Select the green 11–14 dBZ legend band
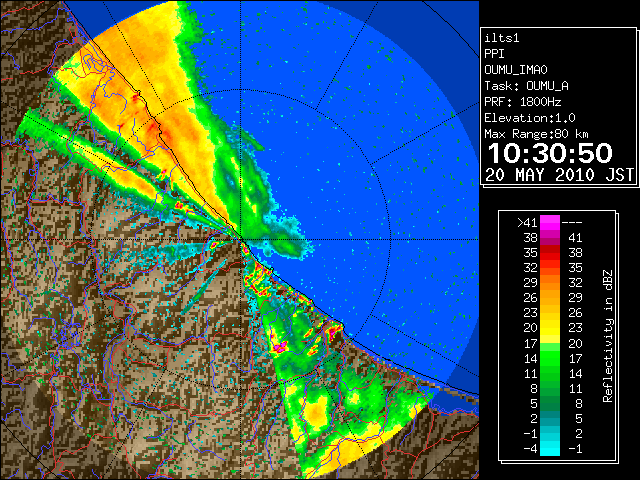This screenshot has height=480, width=640. (x=550, y=373)
